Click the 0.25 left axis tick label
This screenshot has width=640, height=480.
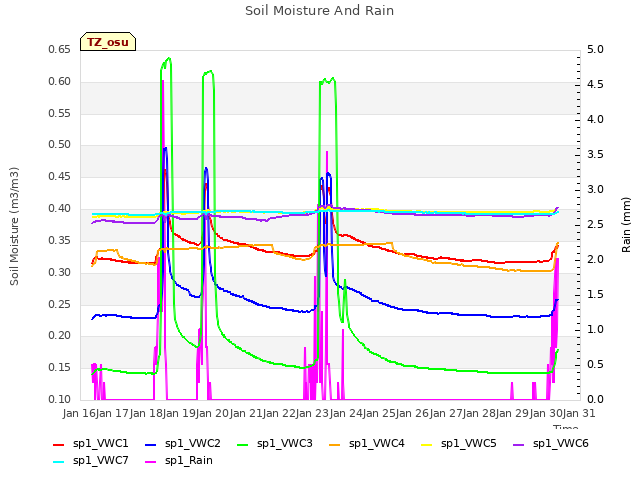point(60,304)
